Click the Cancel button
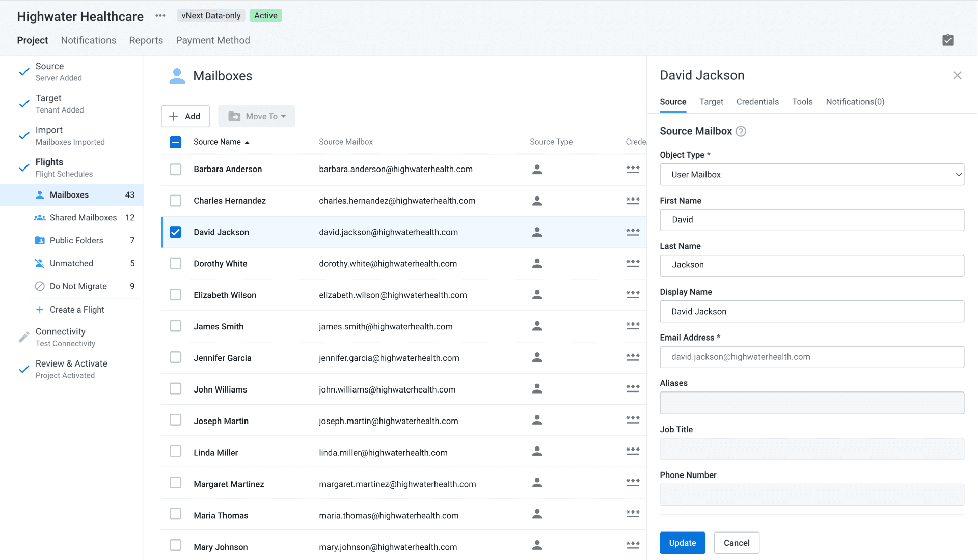The image size is (978, 560). point(736,543)
